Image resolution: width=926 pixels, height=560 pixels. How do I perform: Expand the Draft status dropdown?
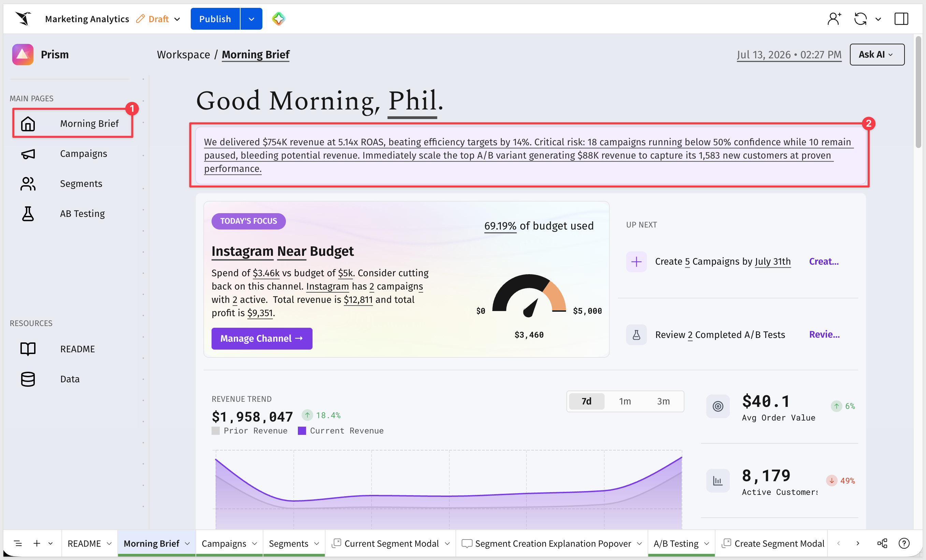(177, 19)
